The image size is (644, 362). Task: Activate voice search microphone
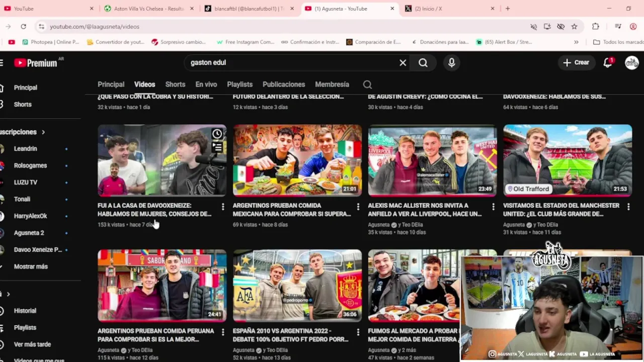click(x=451, y=63)
